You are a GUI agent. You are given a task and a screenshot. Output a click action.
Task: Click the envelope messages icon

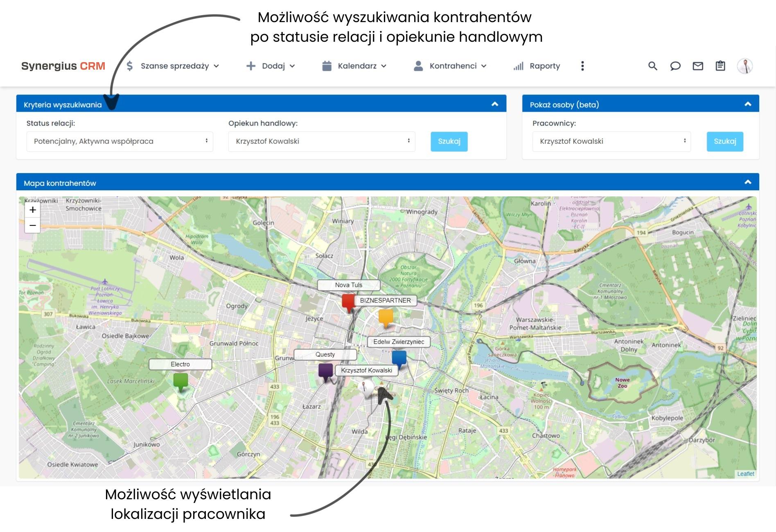click(x=698, y=65)
